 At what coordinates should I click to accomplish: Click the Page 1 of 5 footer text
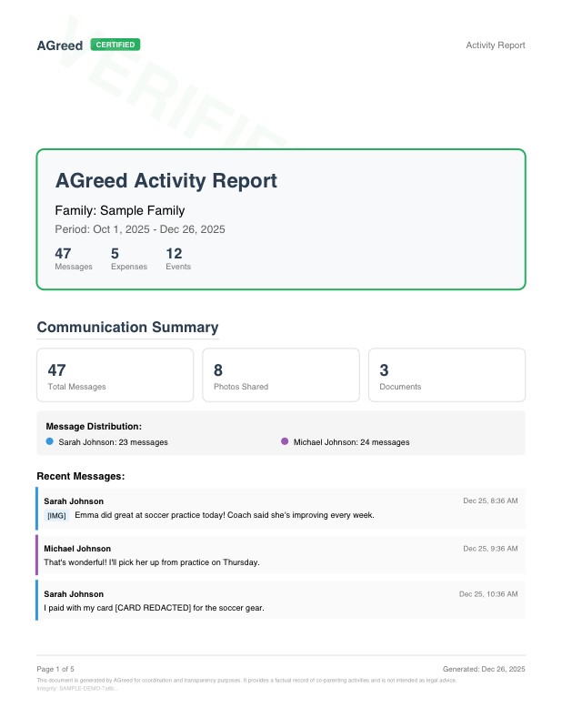[x=55, y=669]
